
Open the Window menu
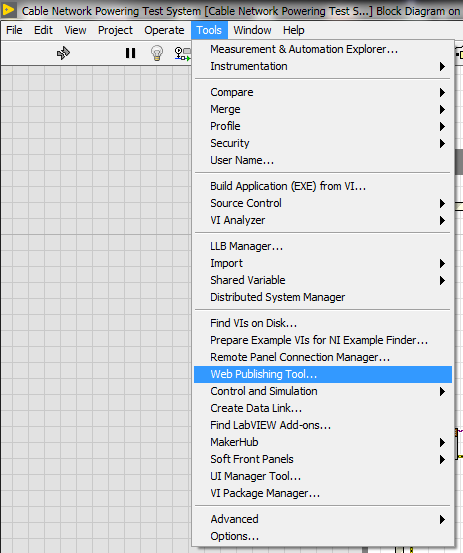(x=252, y=30)
